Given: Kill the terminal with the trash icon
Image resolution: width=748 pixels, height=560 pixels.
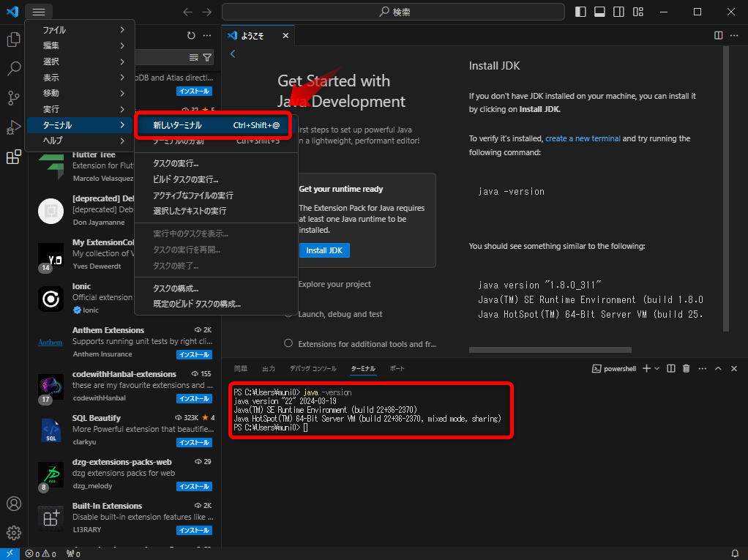Looking at the screenshot, I should click(x=686, y=368).
